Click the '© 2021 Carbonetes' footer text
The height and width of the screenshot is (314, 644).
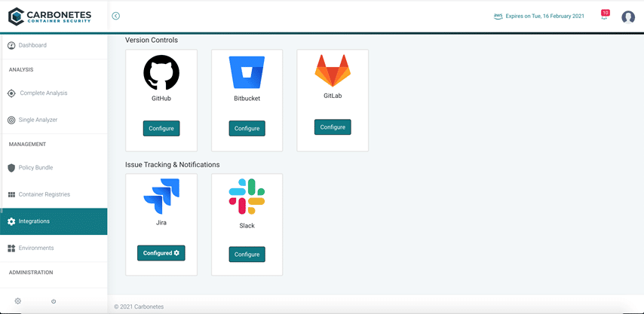139,306
